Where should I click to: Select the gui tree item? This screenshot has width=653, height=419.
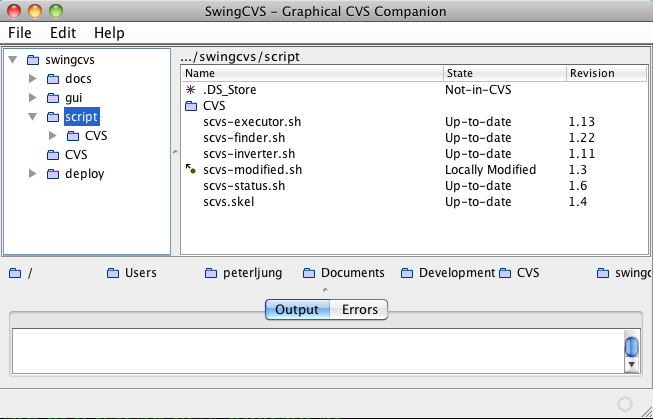click(x=73, y=98)
